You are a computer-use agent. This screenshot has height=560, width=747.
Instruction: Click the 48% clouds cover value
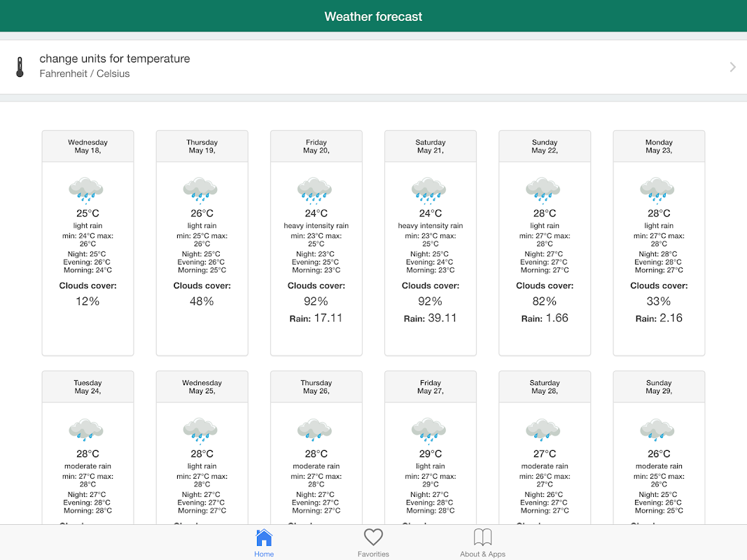click(202, 302)
